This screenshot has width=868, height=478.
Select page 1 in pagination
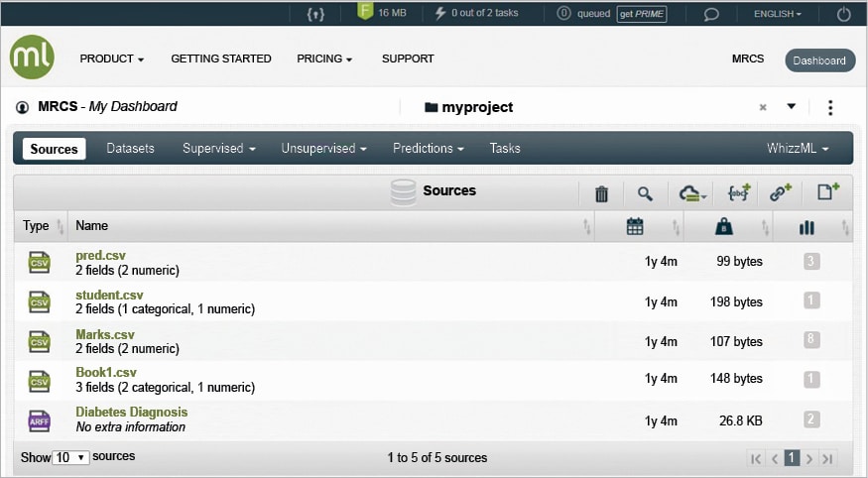(x=793, y=457)
